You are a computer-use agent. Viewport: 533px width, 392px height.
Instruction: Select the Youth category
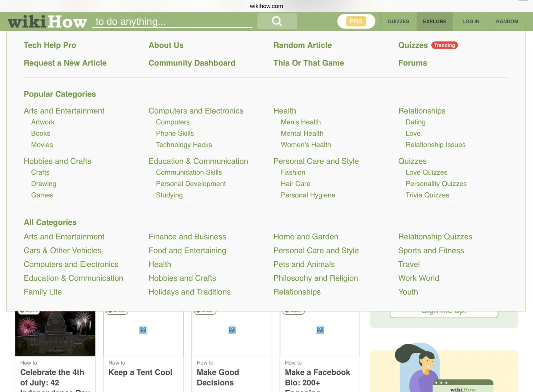point(408,292)
